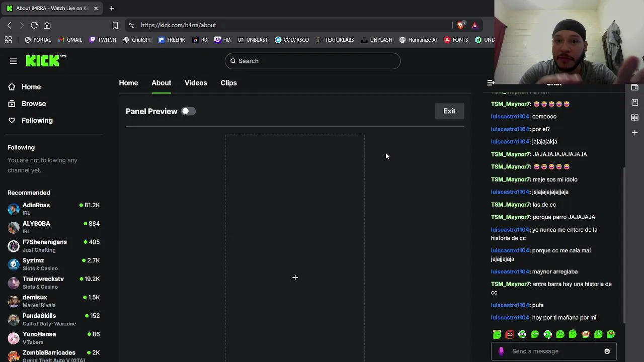The height and width of the screenshot is (362, 644).
Task: Open YunoHanae channel avatar
Action: [x=14, y=338]
